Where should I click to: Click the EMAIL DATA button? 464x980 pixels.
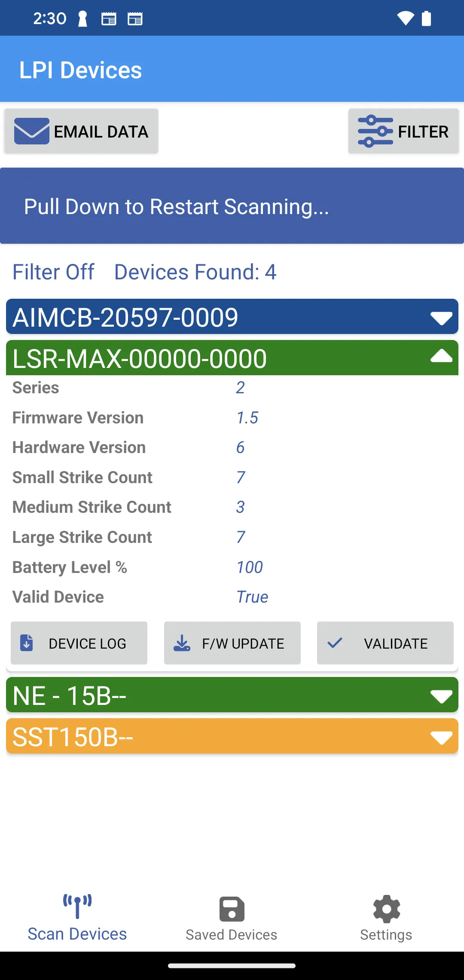click(x=81, y=131)
